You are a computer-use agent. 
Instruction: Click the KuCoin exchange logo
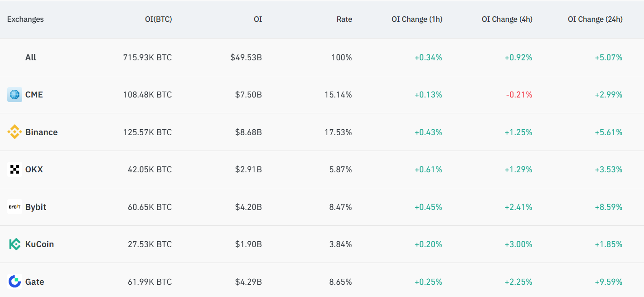(x=14, y=244)
